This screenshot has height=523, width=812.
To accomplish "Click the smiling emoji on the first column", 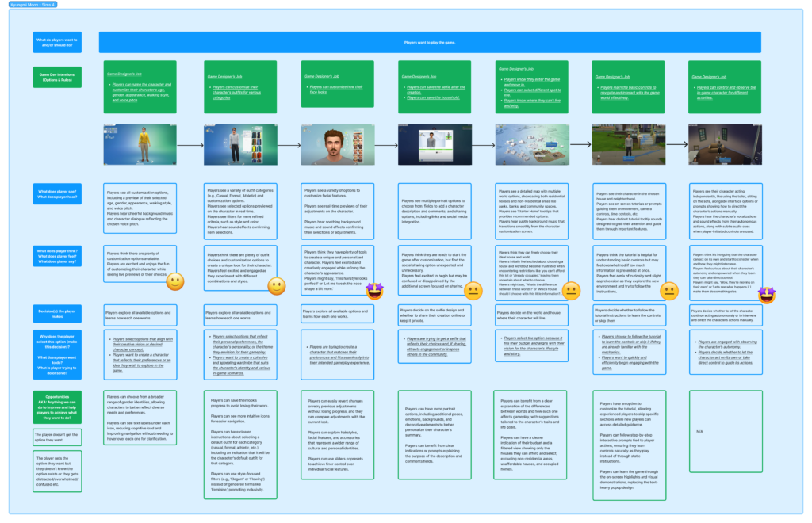I will coord(176,281).
